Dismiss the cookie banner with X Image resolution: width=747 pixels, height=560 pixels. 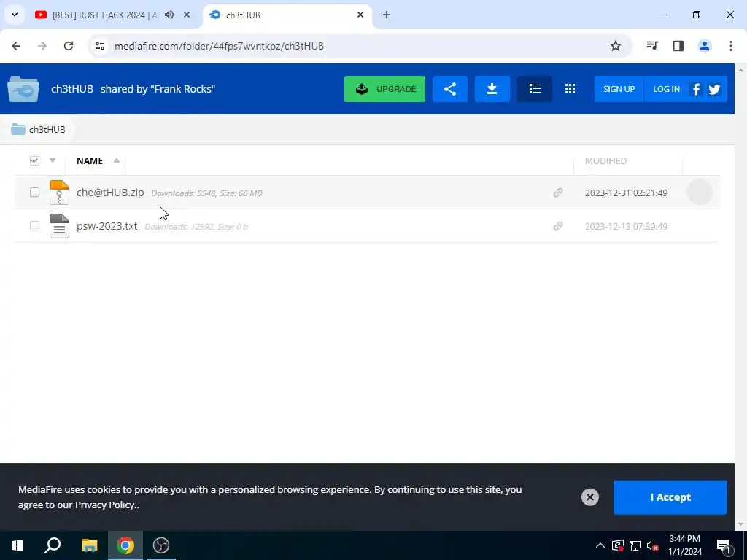tap(589, 497)
